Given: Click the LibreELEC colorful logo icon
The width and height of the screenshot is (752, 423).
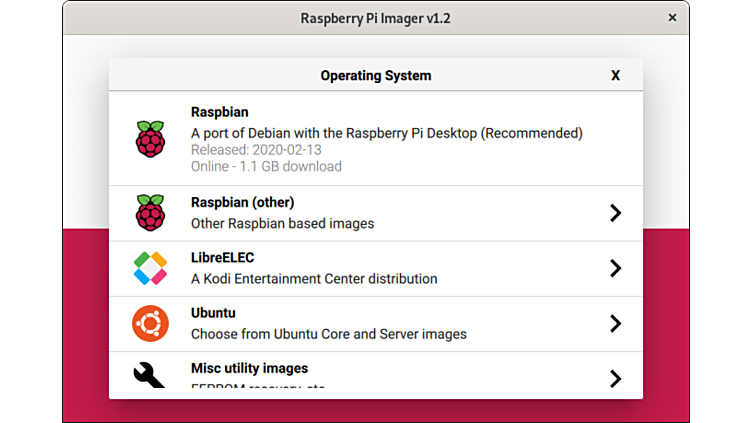Looking at the screenshot, I should (x=150, y=268).
